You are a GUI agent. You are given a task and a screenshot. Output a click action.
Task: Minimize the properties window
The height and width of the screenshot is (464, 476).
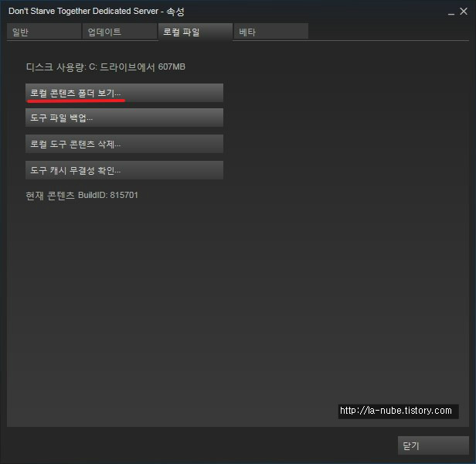(451, 12)
